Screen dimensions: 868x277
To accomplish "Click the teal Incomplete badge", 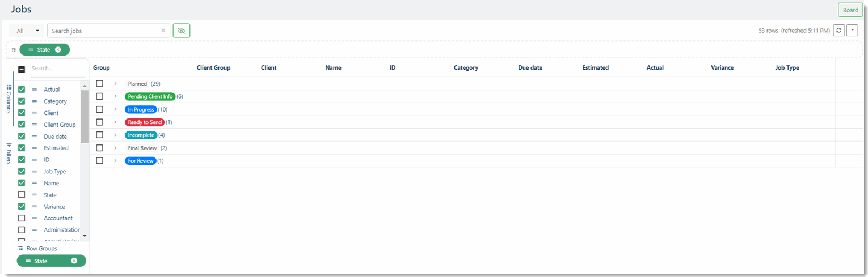I will point(141,135).
